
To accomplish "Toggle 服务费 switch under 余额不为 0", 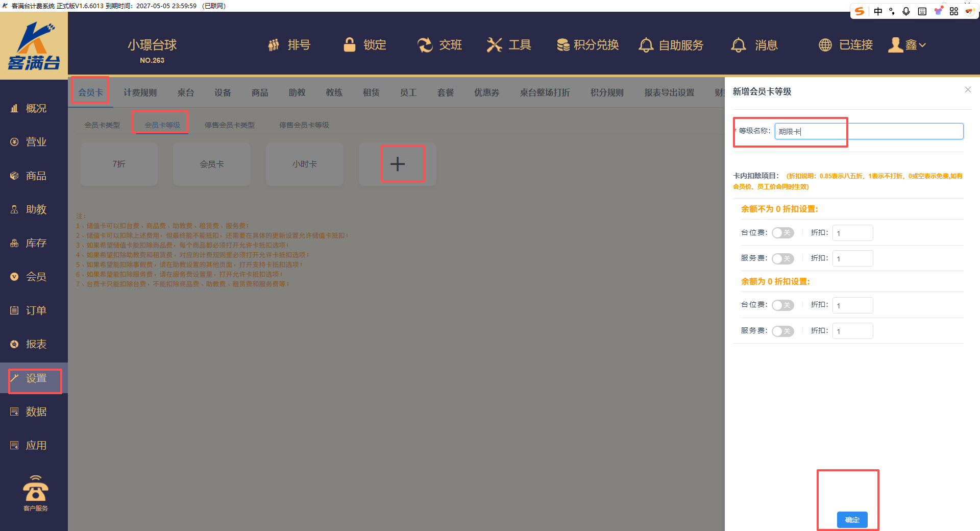I will click(x=782, y=258).
